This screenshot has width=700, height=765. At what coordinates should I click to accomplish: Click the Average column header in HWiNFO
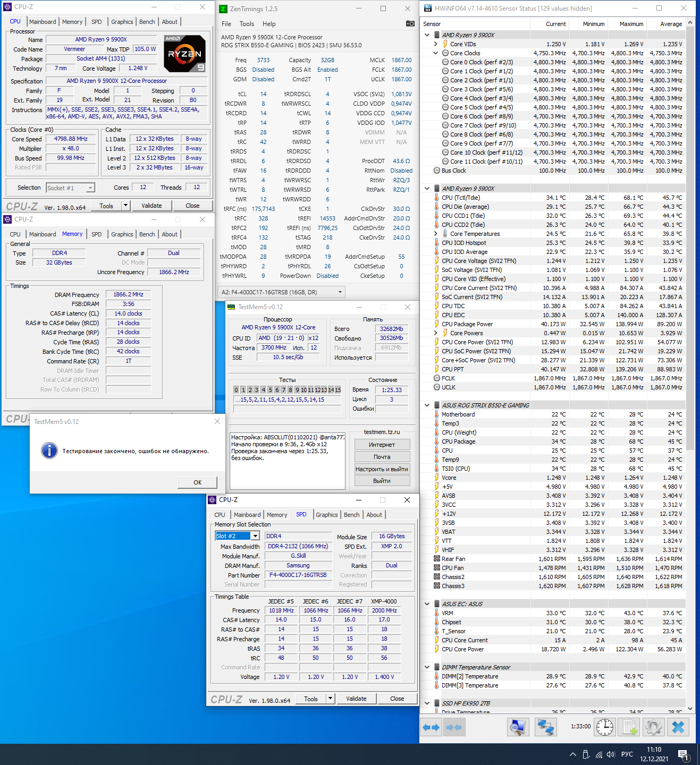(667, 24)
